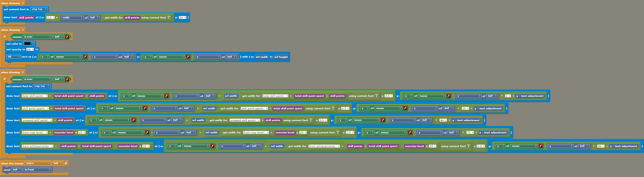The width and height of the screenshot is (644, 177).
Task: Click 'total skill point spent' right after 'skill point spent:' draw text
Action: (69, 108)
